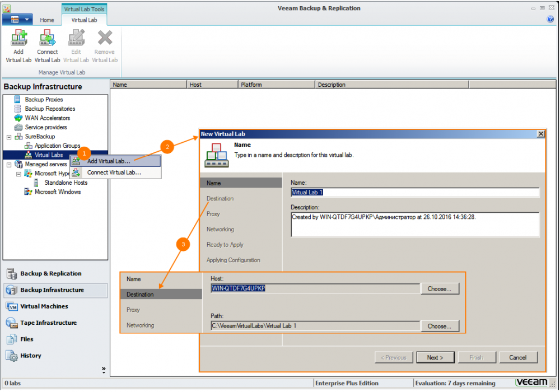560x392 pixels.
Task: Choose Connect Virtual Lab... context menu entry
Action: click(x=115, y=173)
